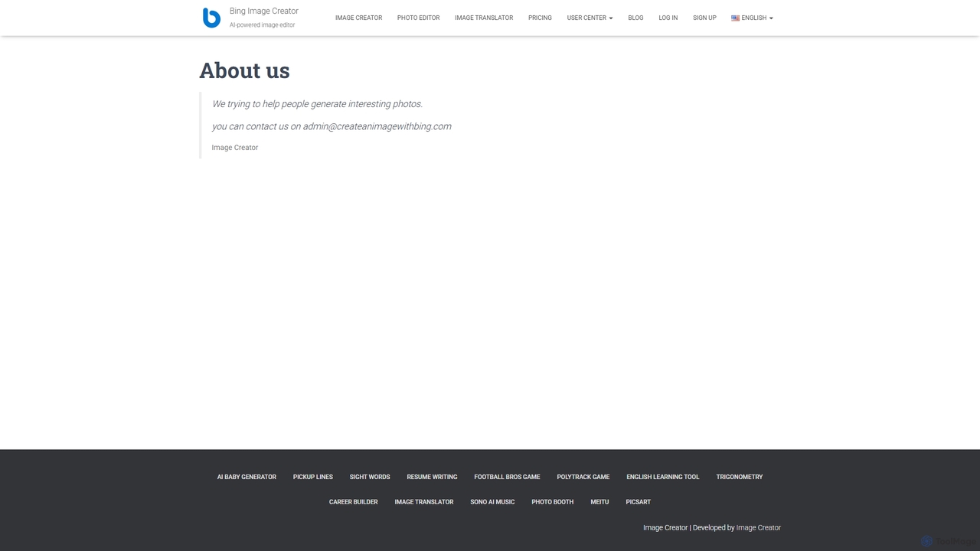
Task: Navigate to Image Translator in top nav
Action: [484, 18]
